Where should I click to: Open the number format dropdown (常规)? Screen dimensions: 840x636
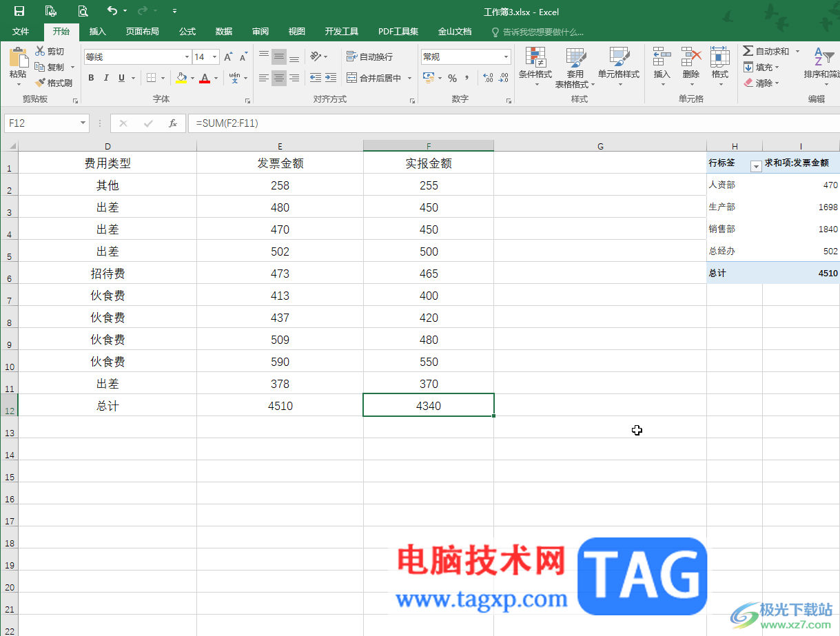click(x=506, y=57)
